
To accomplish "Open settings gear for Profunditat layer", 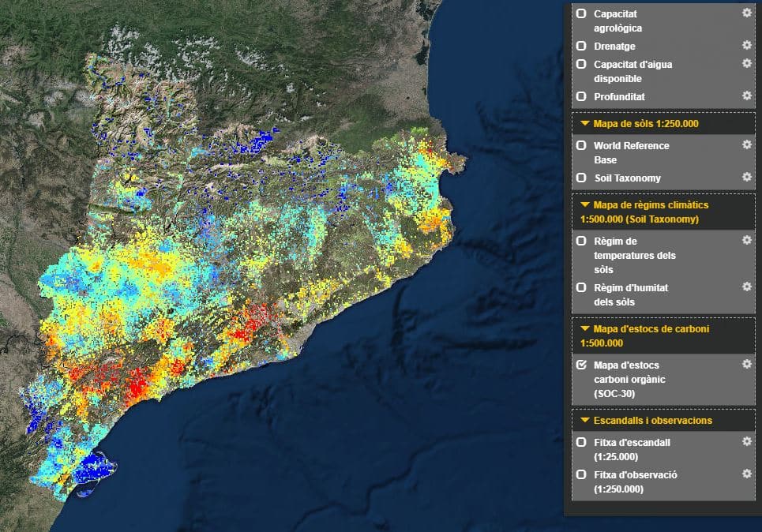I will (747, 96).
